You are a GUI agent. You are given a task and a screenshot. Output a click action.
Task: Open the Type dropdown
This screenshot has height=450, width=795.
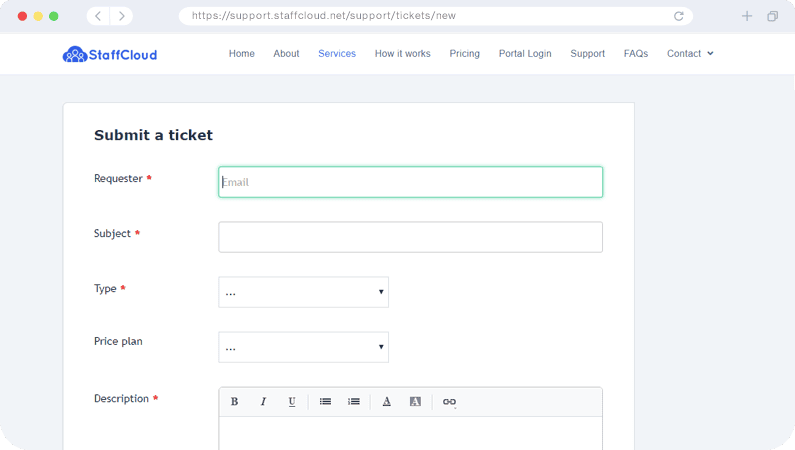coord(304,292)
